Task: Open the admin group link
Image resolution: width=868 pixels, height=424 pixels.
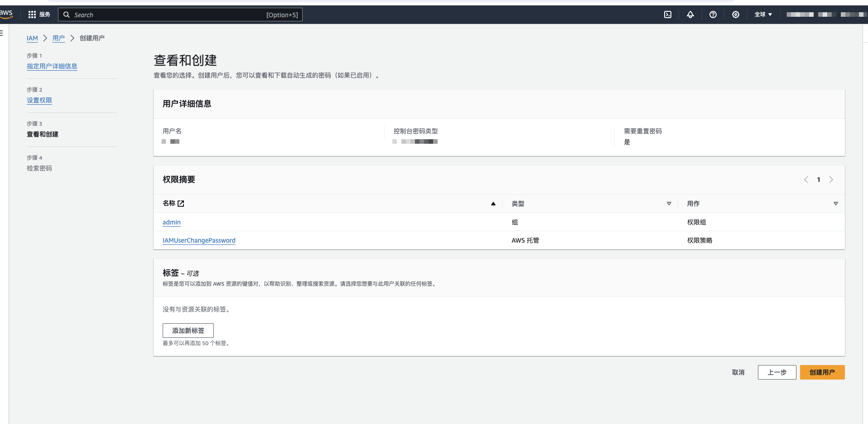Action: pyautogui.click(x=172, y=222)
